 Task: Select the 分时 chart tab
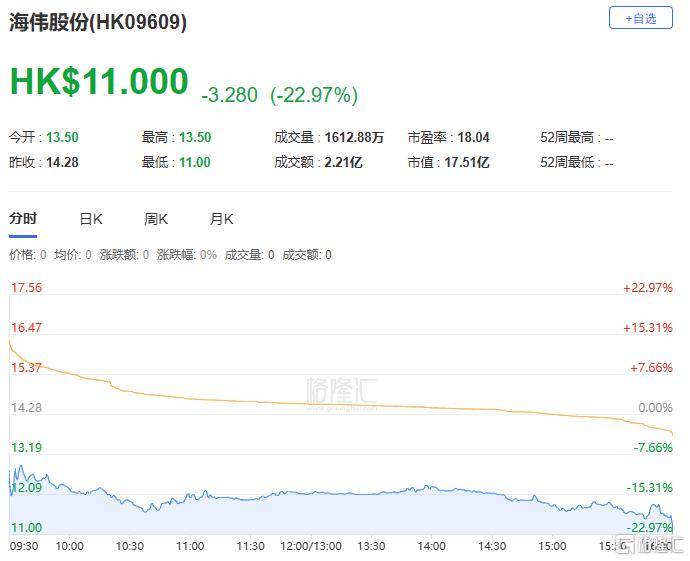click(x=23, y=219)
